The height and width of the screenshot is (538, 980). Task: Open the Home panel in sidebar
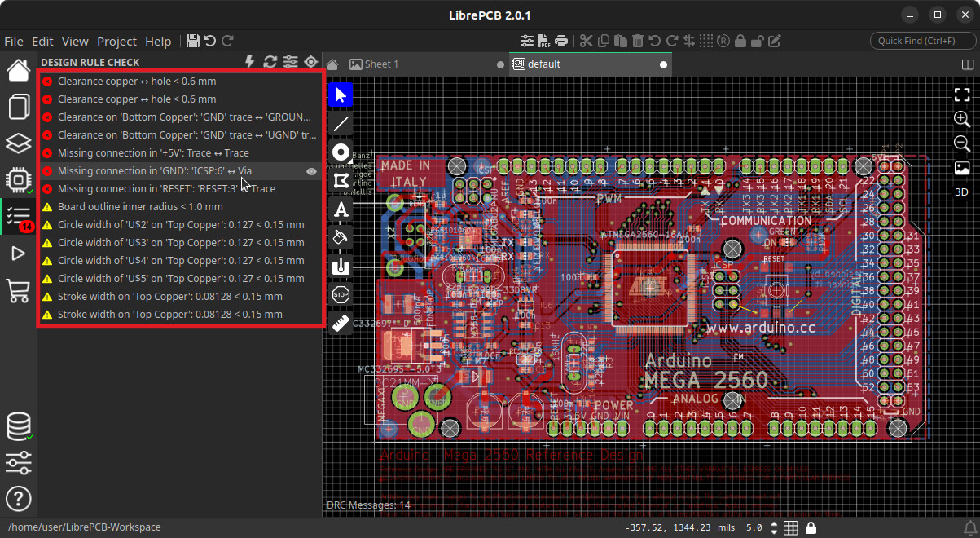point(18,70)
